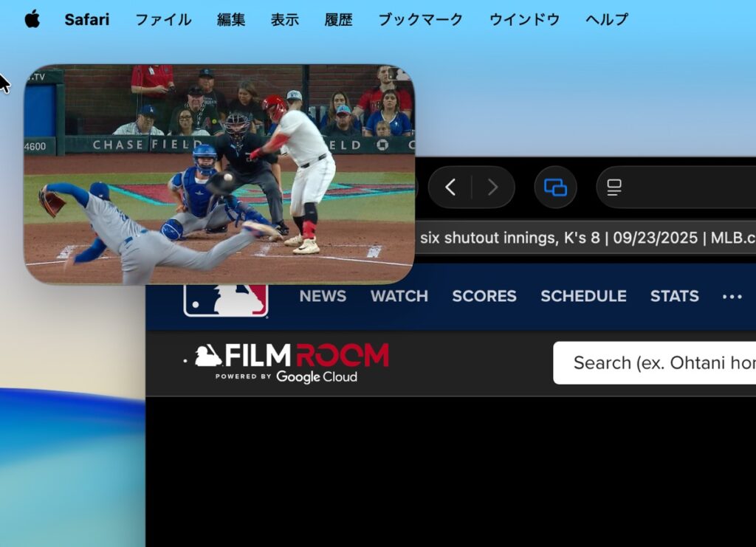Screen dimensions: 756x547
Task: Open the page menu icon in address bar
Action: click(x=614, y=188)
